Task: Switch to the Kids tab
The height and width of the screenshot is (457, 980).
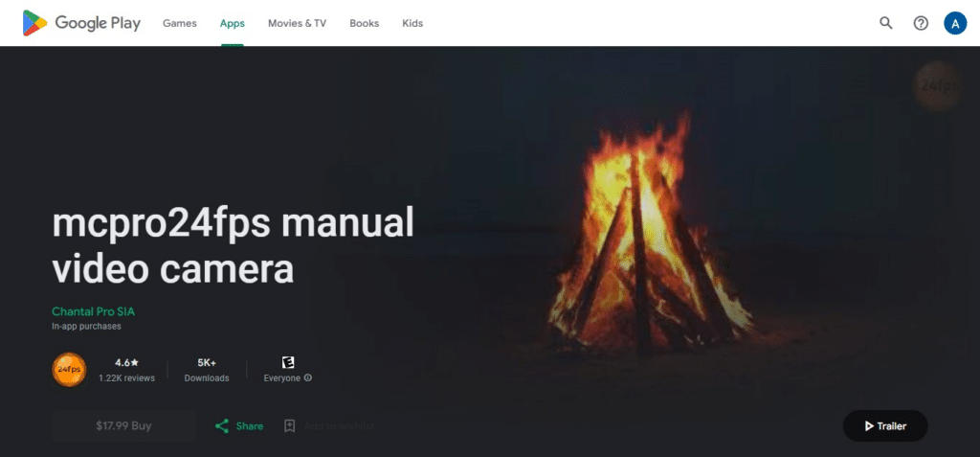Action: pyautogui.click(x=412, y=23)
